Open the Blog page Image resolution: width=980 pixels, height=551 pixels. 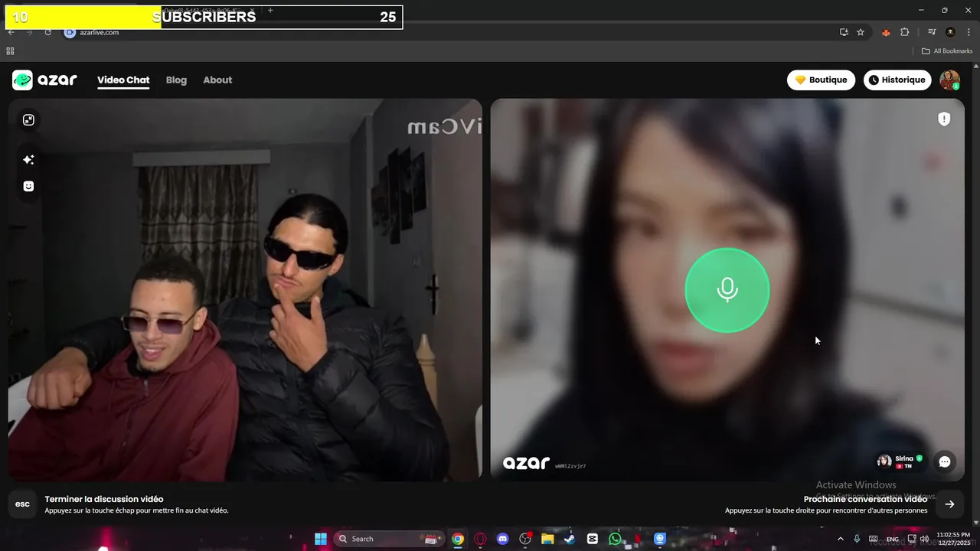(176, 80)
